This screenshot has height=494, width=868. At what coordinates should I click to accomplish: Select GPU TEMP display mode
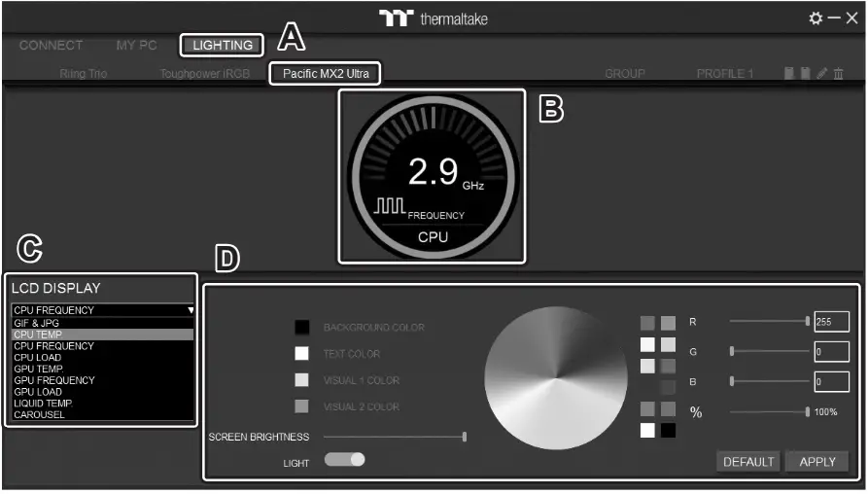coord(103,369)
